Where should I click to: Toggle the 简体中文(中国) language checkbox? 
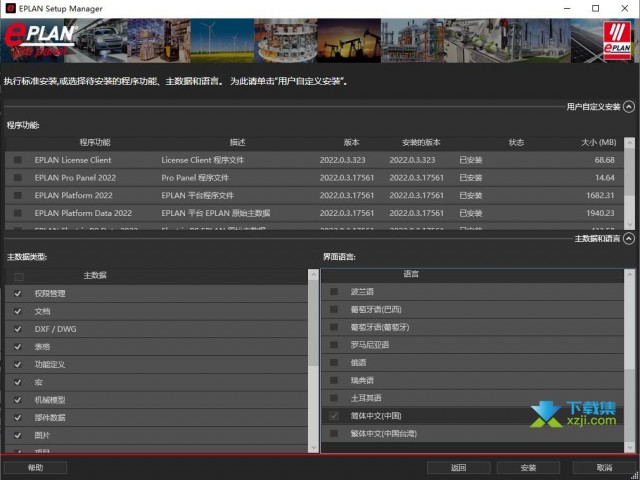tap(334, 416)
